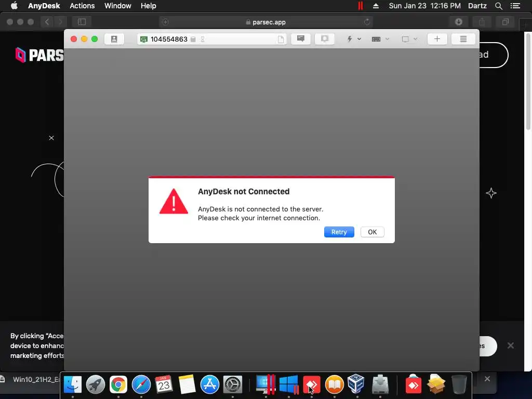The width and height of the screenshot is (532, 399).
Task: Click the date and time in the menu bar
Action: click(425, 6)
